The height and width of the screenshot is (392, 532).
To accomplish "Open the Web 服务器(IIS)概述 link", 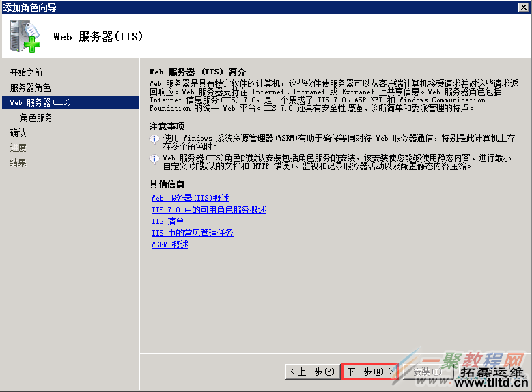I will (190, 198).
